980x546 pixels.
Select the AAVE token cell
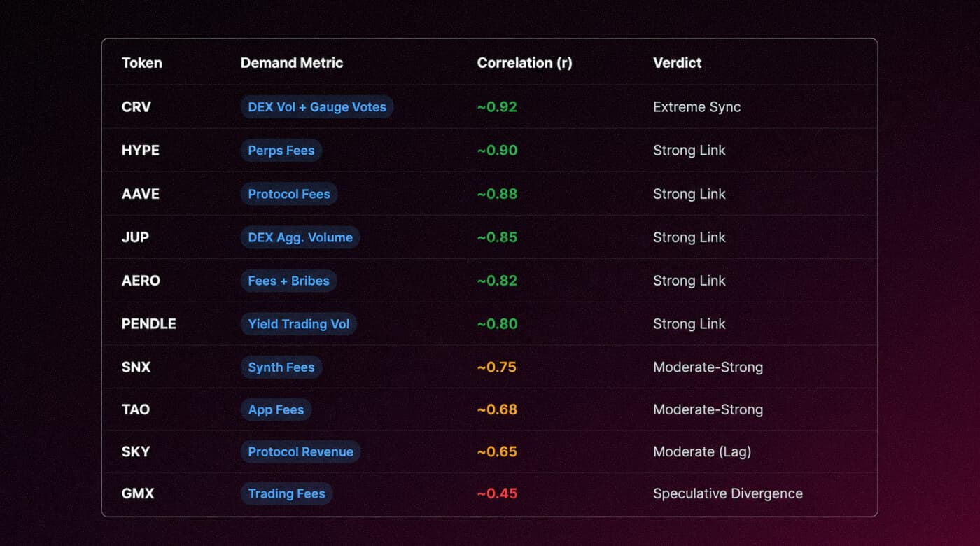(141, 194)
